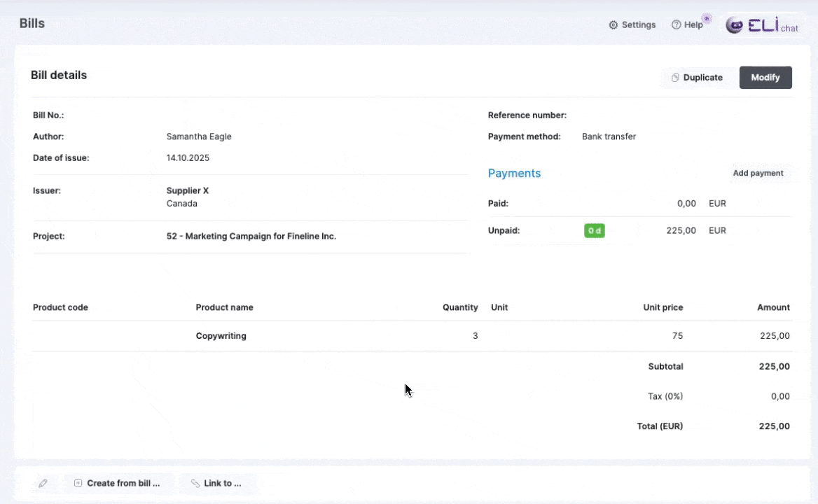Click the chain icon beside Link to
The width and height of the screenshot is (818, 504).
(x=195, y=483)
